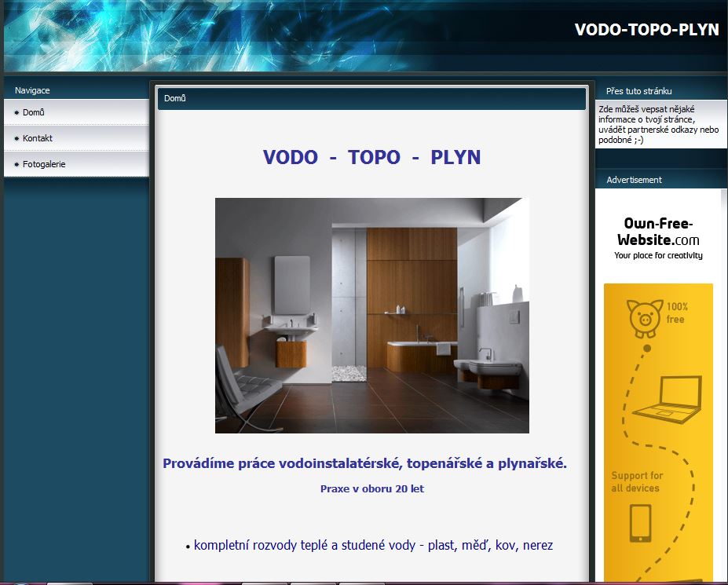Viewport: 728px width, 585px height.
Task: Click the VODO - TOPO - PLYN main heading
Action: tap(372, 157)
